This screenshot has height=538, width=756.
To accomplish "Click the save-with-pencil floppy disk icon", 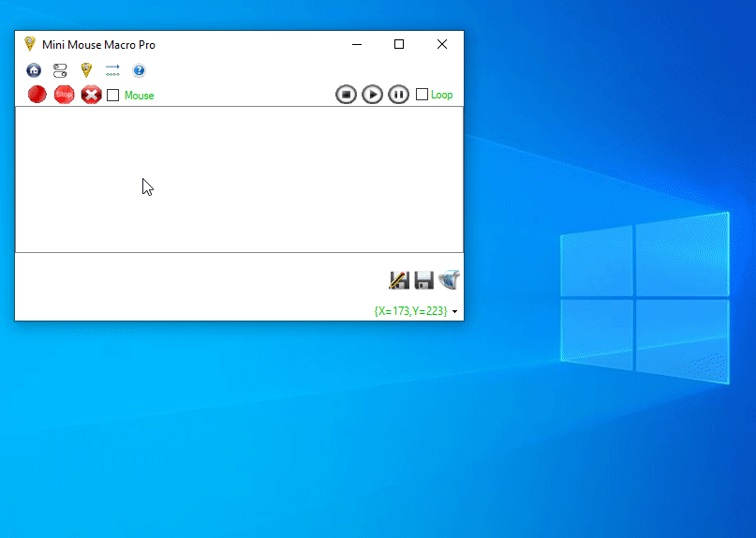I will pos(399,279).
